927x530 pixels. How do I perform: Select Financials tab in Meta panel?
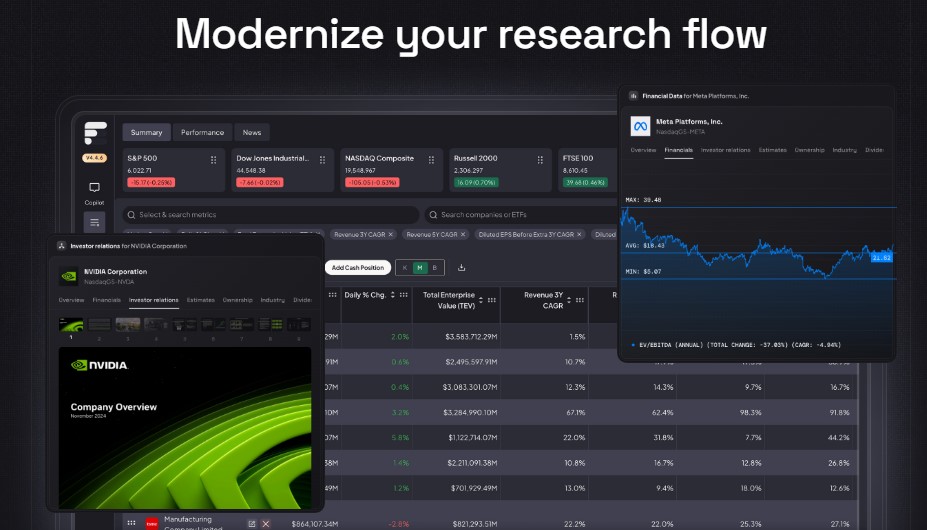point(679,150)
